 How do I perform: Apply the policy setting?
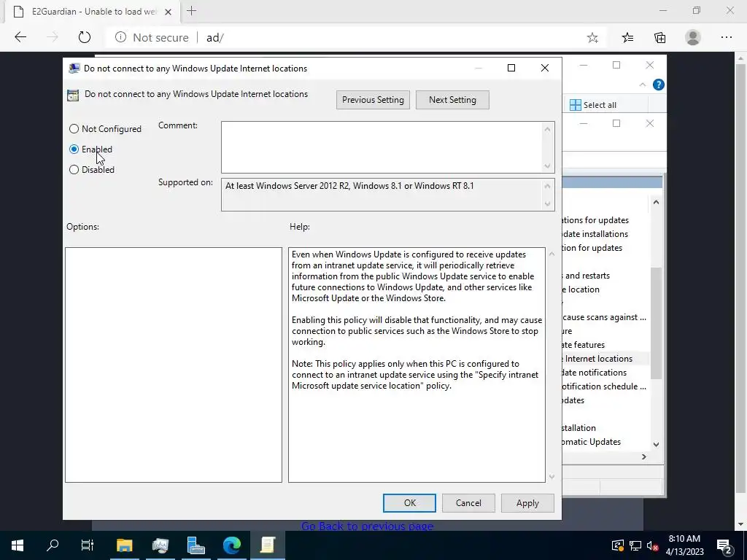point(527,503)
